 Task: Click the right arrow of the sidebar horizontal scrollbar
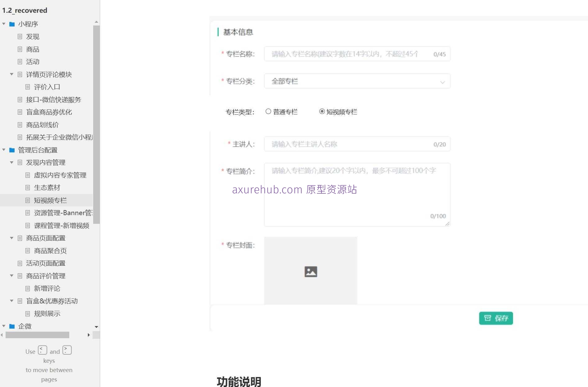click(89, 335)
